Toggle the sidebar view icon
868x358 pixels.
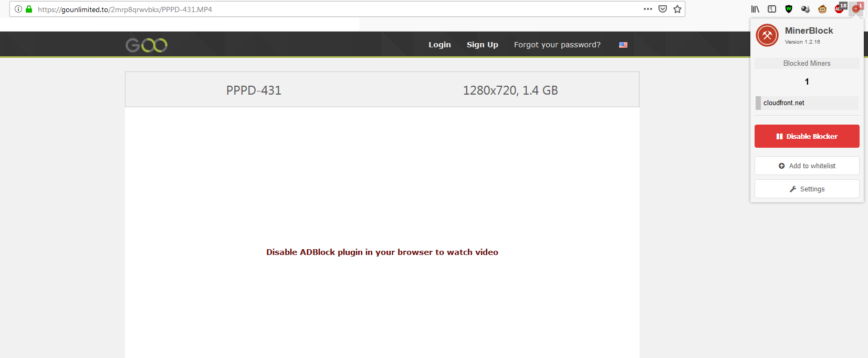click(772, 9)
